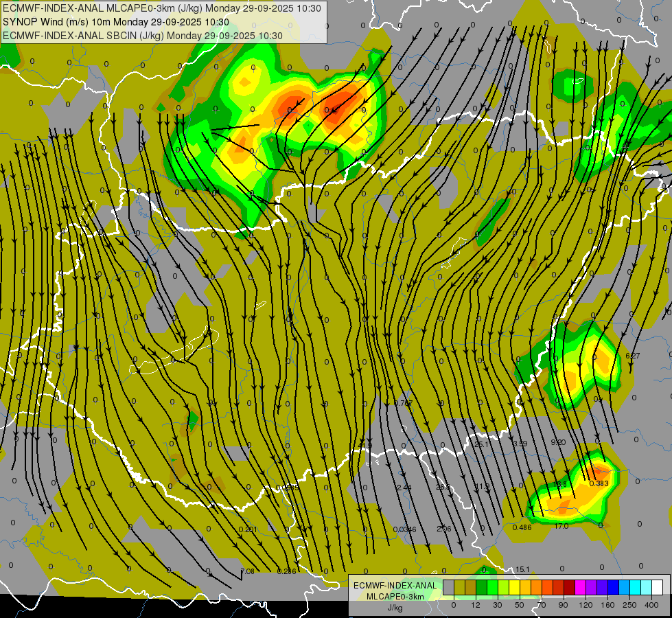Viewport: 672px width, 618px height.
Task: Click the dark red 90 J/kg swatch
Action: (569, 587)
